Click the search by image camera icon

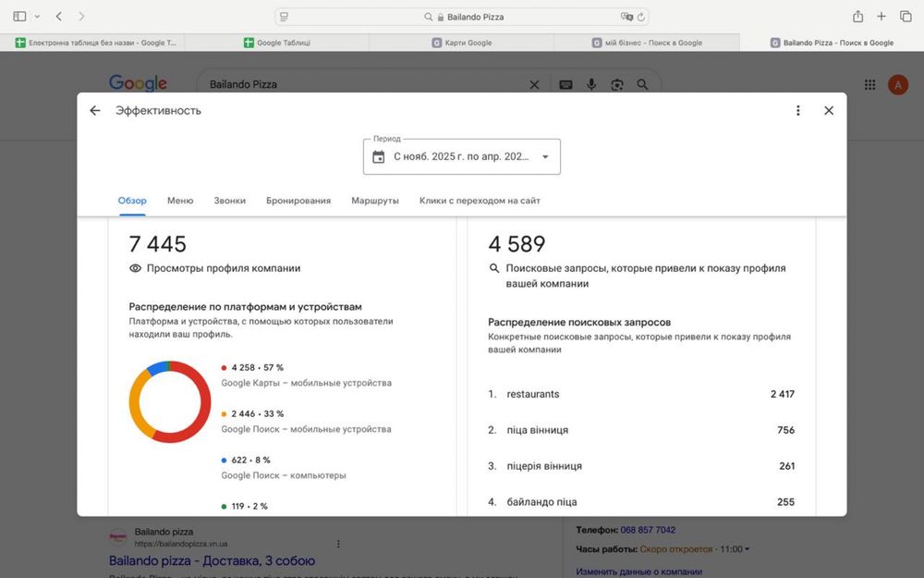pyautogui.click(x=617, y=85)
